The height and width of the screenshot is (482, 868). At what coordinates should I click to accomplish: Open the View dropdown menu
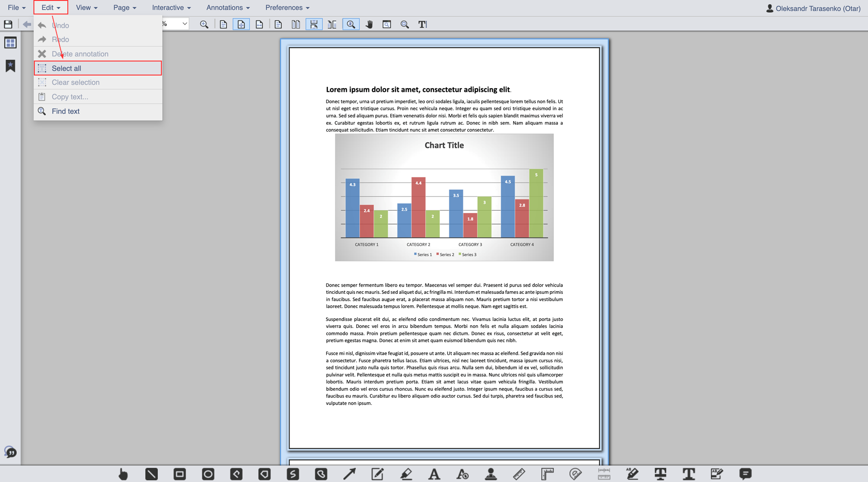point(86,8)
